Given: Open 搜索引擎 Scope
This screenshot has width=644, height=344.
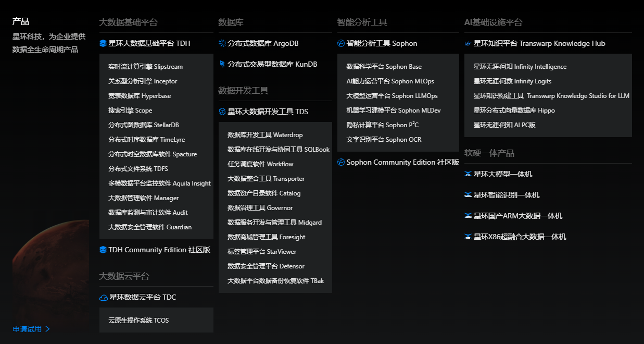Looking at the screenshot, I should [130, 110].
